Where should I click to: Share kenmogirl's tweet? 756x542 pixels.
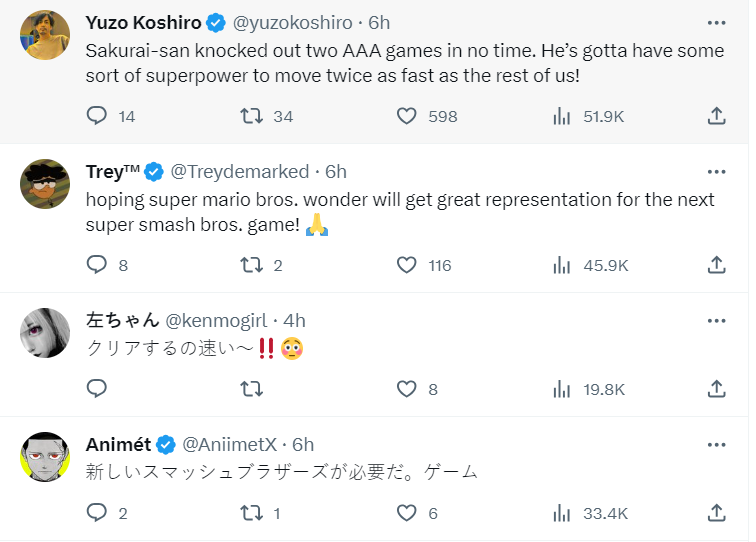click(x=716, y=389)
